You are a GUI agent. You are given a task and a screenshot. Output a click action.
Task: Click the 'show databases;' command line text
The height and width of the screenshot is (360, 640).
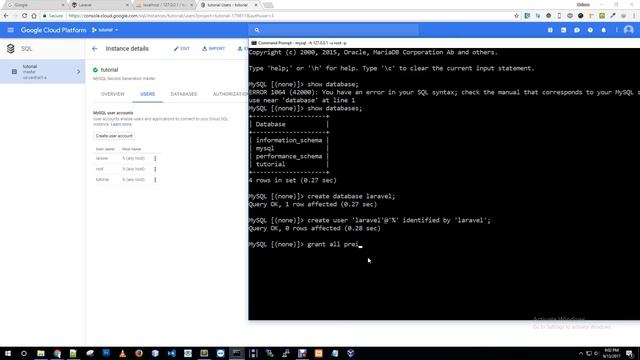click(335, 108)
